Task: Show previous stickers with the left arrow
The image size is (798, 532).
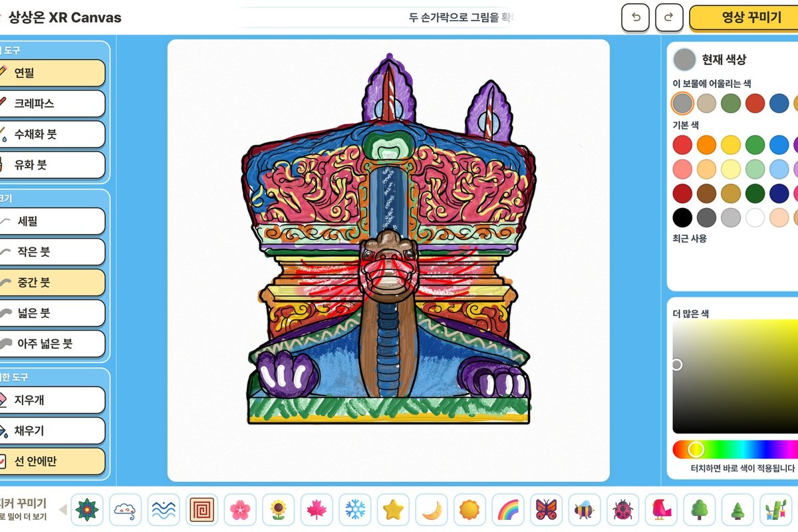Action: (x=63, y=510)
